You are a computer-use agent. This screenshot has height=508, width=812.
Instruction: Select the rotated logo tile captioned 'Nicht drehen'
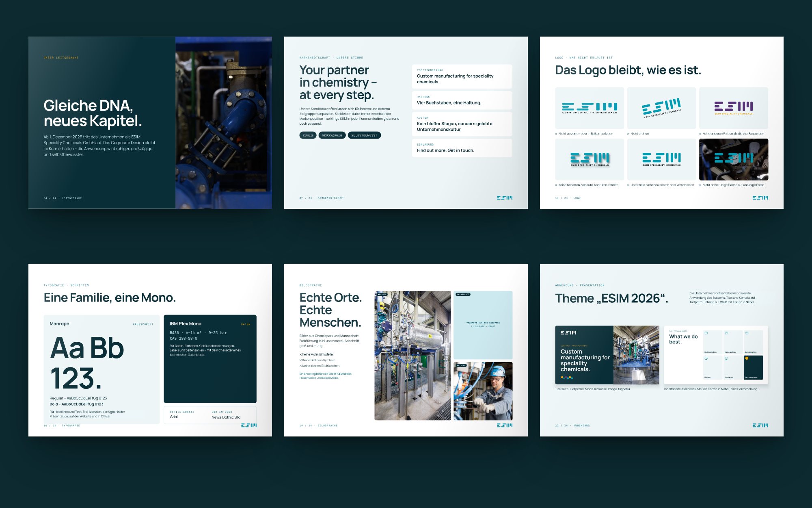[x=661, y=108]
